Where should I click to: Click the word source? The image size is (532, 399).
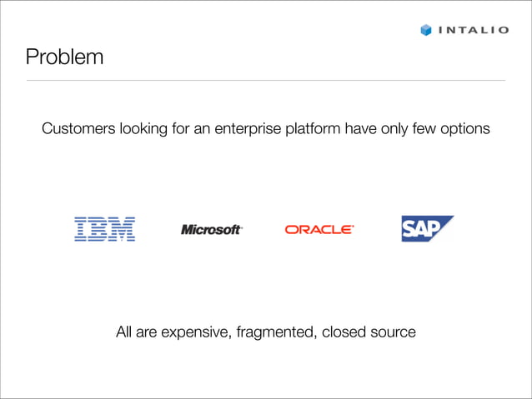click(x=393, y=333)
